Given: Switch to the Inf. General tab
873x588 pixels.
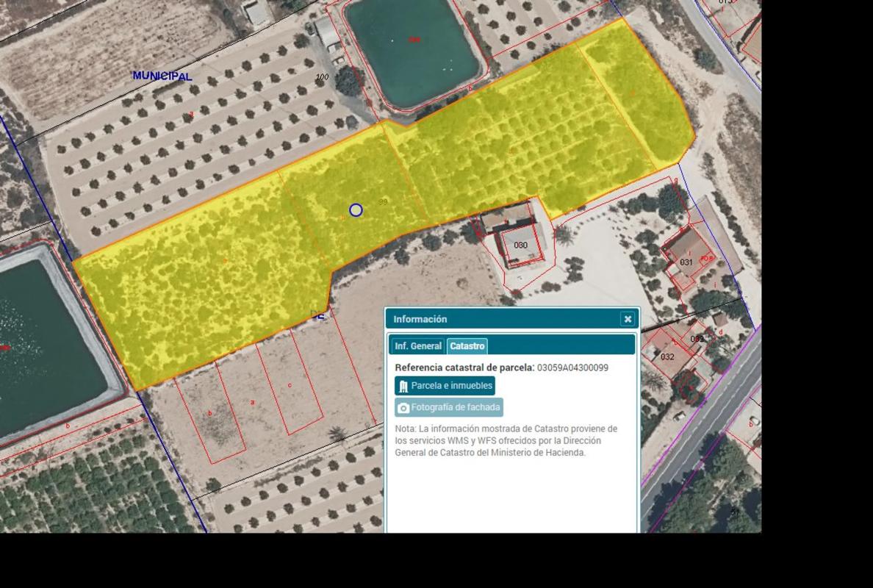Looking at the screenshot, I should click(417, 346).
